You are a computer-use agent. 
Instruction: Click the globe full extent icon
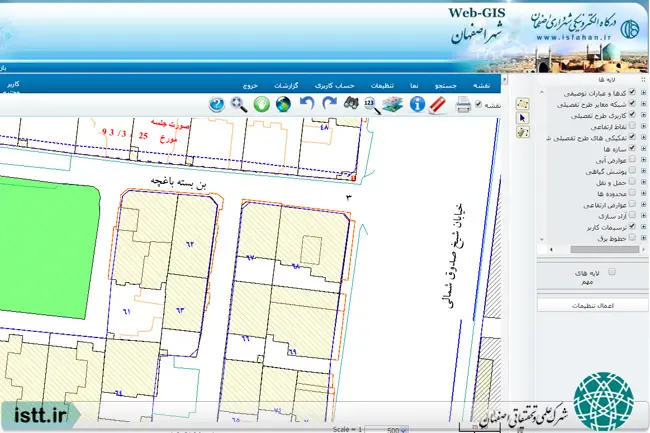(x=284, y=104)
